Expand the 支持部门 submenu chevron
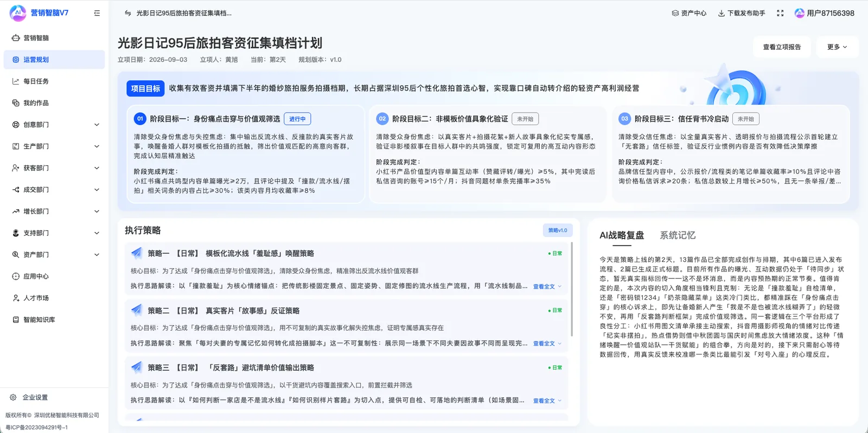This screenshot has width=868, height=433. click(x=97, y=233)
